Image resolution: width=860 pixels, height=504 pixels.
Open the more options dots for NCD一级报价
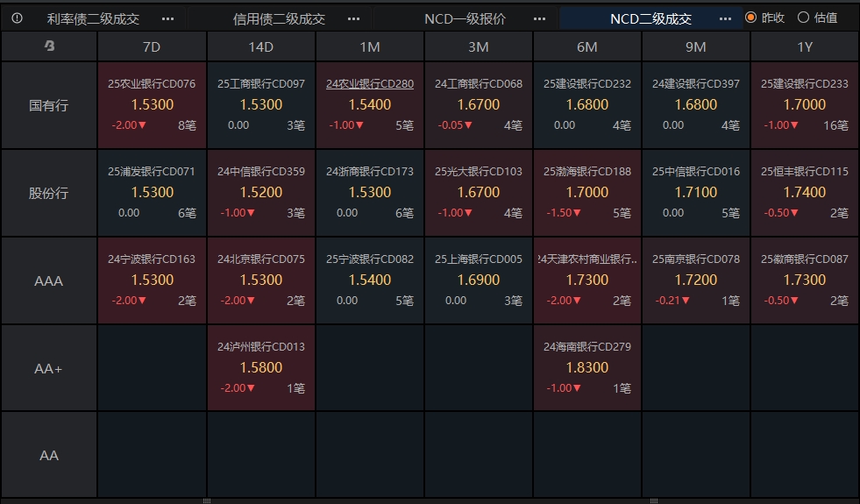coord(540,18)
